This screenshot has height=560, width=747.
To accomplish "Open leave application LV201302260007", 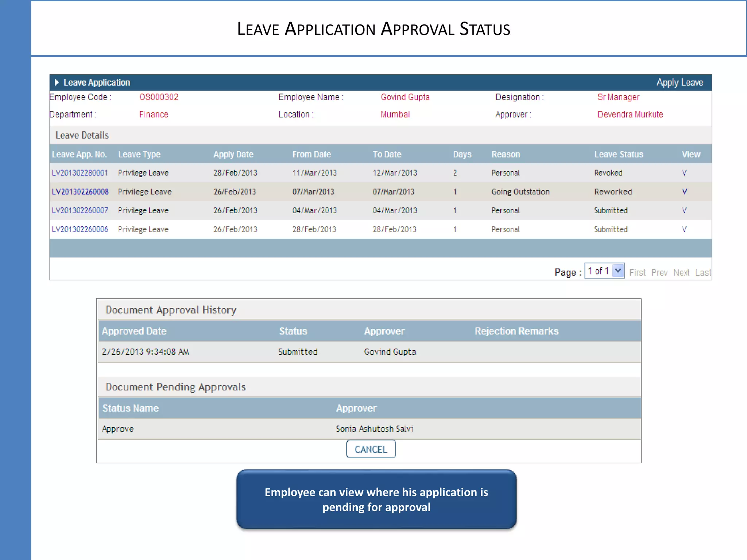I will pyautogui.click(x=80, y=211).
